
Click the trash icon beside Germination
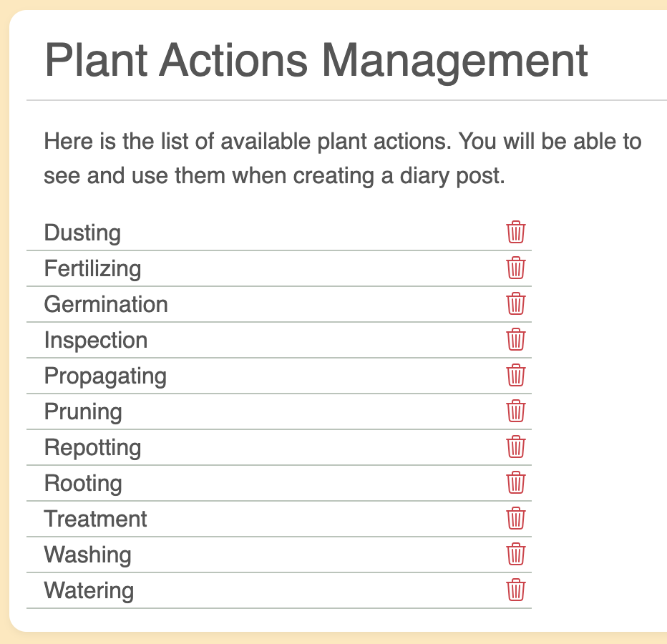[x=516, y=304]
